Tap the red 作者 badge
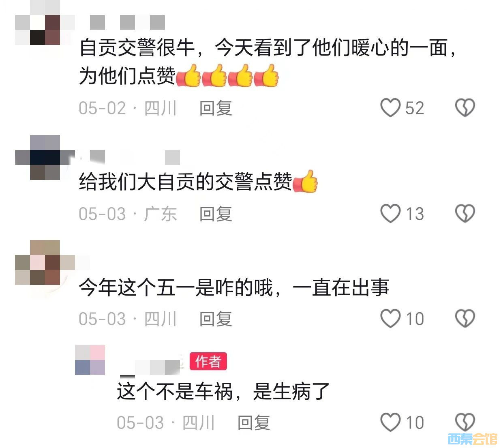Screen dimensions: 501x448 208,361
